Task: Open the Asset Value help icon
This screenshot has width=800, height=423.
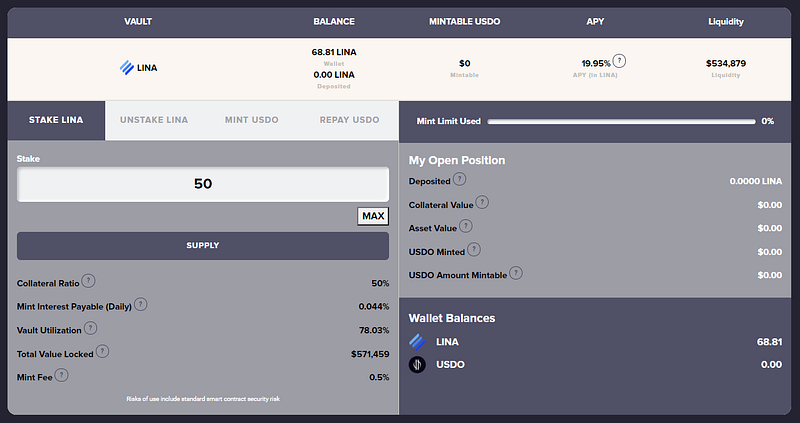Action: point(465,226)
